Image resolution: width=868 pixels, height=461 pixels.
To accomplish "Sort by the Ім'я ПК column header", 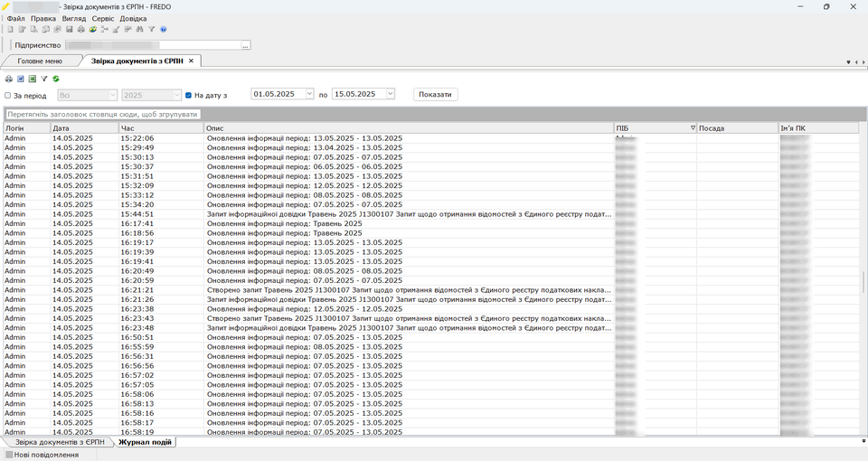I will tap(819, 127).
